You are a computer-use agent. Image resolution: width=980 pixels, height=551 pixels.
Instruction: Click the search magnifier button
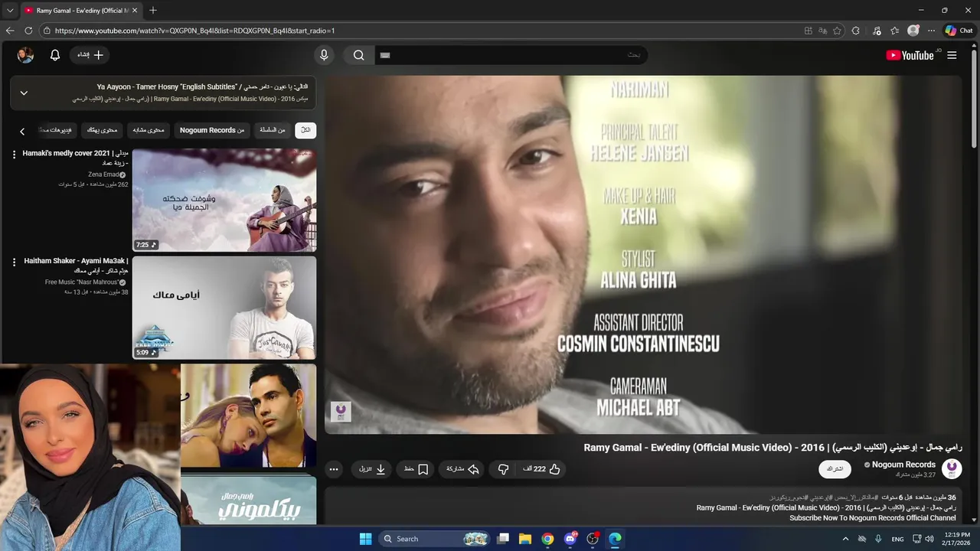point(358,55)
